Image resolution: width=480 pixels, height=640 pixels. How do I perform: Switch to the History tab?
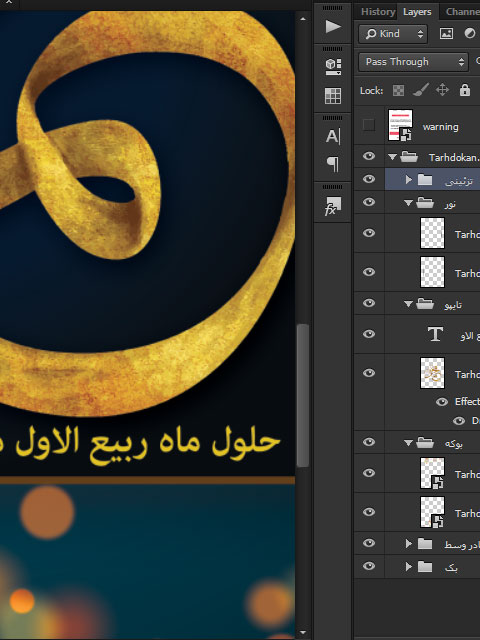pos(378,12)
